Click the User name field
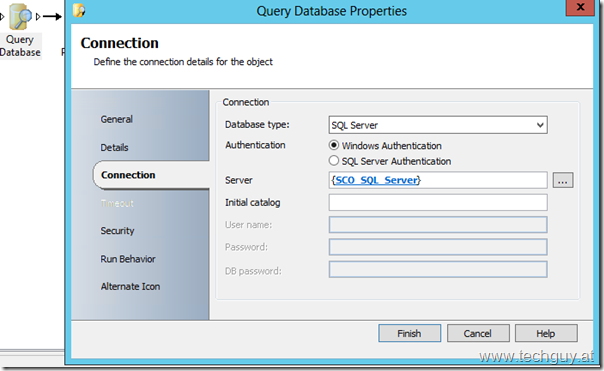The image size is (604, 371). click(438, 225)
